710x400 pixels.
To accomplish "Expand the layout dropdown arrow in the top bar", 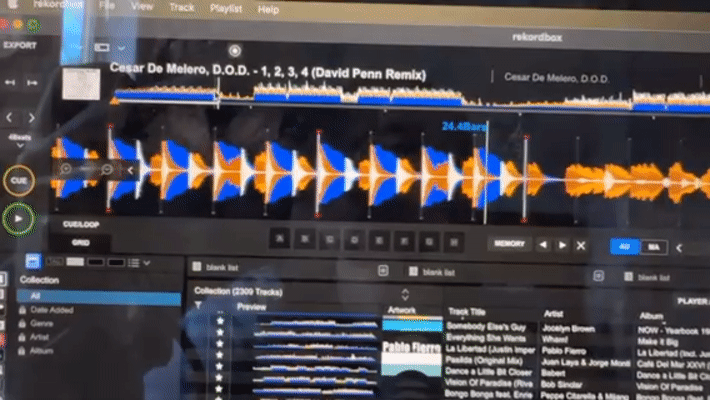I will 121,48.
